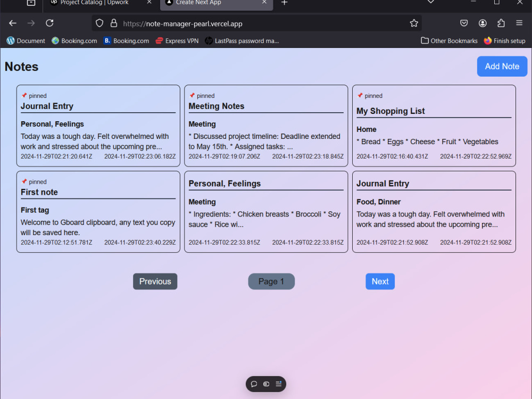The height and width of the screenshot is (399, 532).
Task: Open the First note title
Action: click(x=39, y=192)
